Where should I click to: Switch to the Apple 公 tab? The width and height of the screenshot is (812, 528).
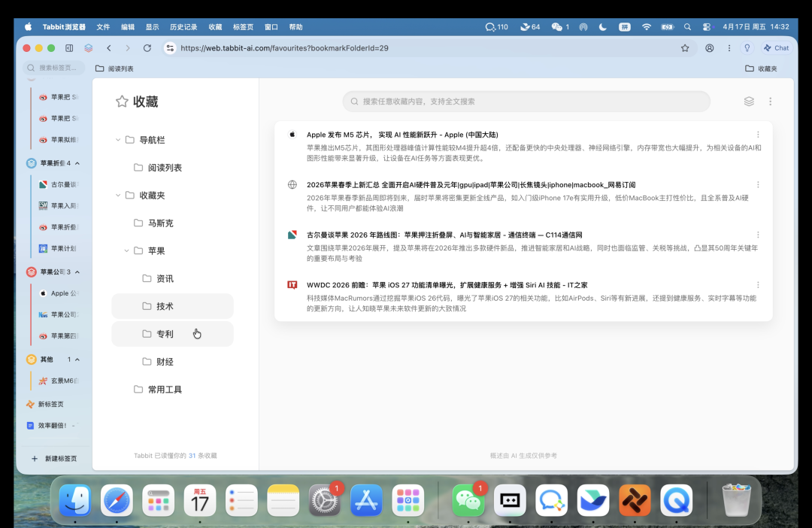coord(59,293)
